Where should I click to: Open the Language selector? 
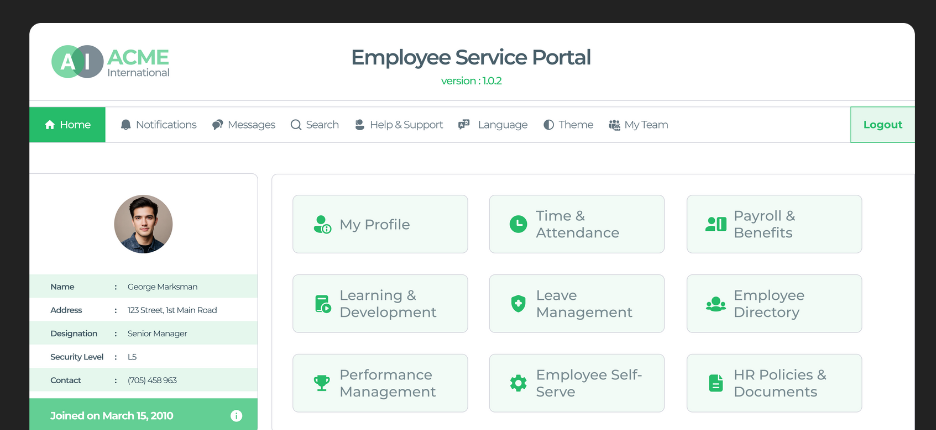click(x=492, y=125)
